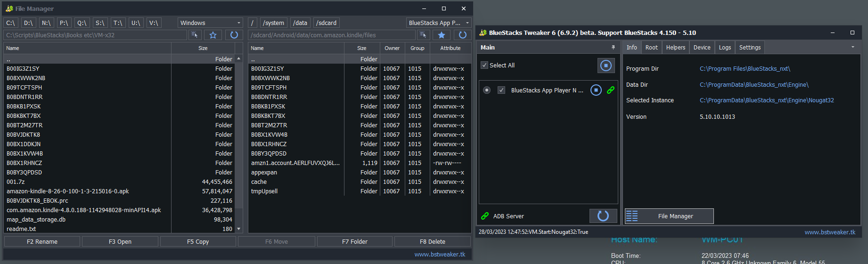The width and height of the screenshot is (868, 264).
Task: Click the green link icon beside the instance
Action: (611, 90)
